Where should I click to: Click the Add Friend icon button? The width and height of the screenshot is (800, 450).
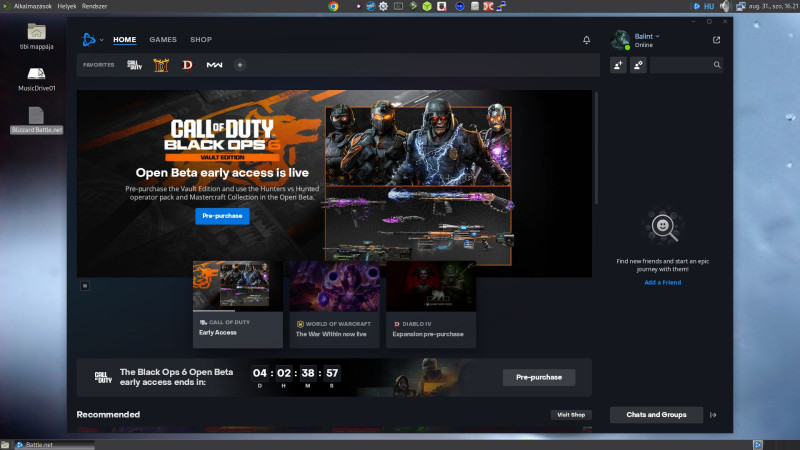(x=618, y=65)
